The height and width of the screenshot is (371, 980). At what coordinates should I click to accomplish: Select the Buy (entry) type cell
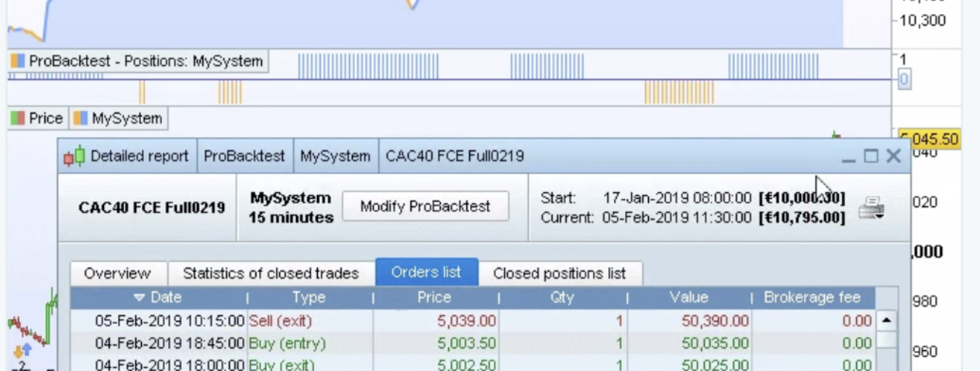click(x=287, y=344)
